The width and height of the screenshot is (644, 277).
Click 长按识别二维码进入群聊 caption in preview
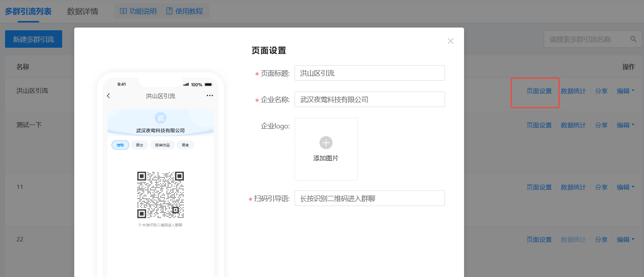[161, 225]
